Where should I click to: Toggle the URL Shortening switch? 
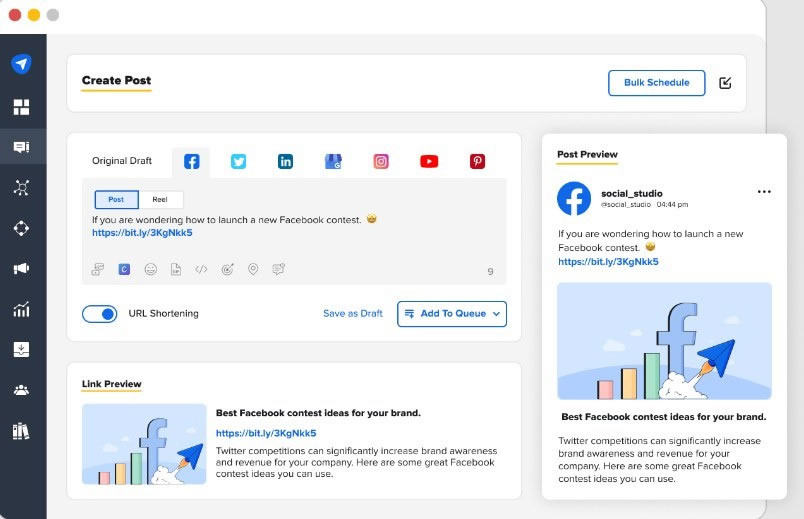pos(99,314)
